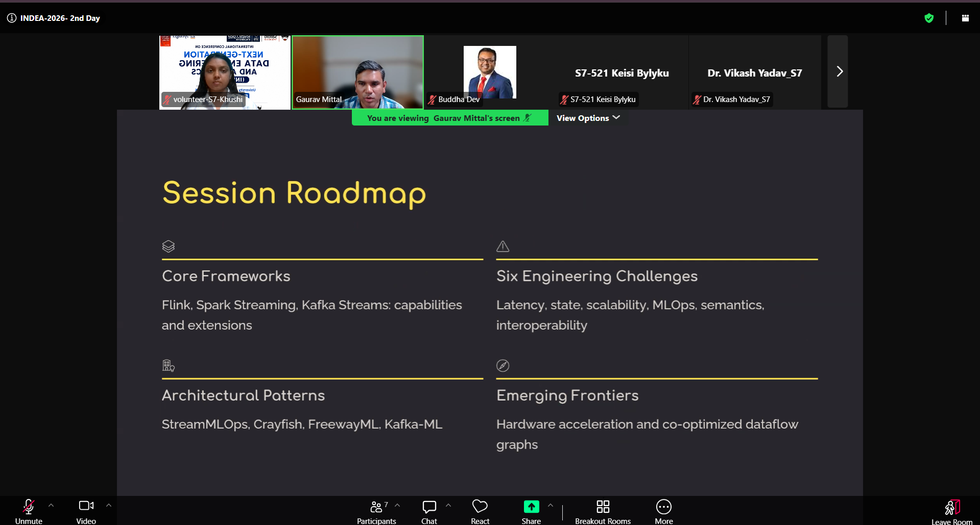
Task: Expand audio options arrow next to Unmute
Action: point(51,505)
